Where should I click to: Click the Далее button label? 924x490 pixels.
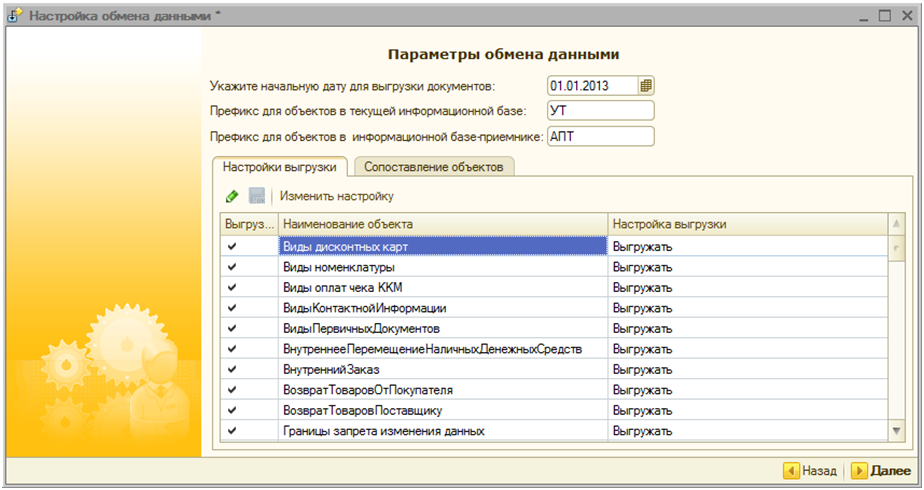(x=890, y=470)
